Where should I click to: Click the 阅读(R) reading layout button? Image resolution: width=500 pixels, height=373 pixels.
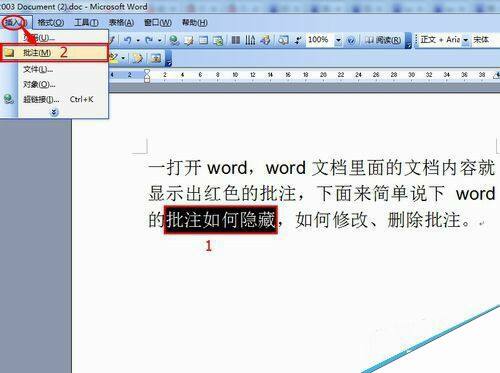(383, 40)
